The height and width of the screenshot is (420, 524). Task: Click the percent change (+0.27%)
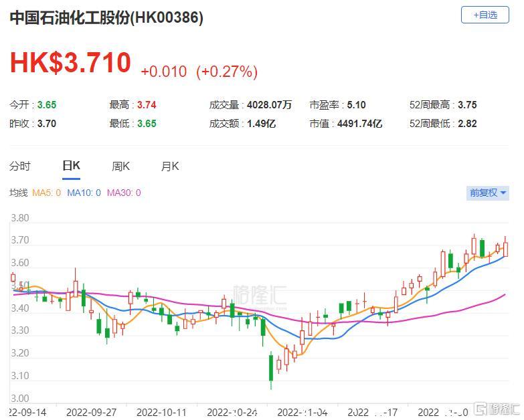click(x=227, y=72)
